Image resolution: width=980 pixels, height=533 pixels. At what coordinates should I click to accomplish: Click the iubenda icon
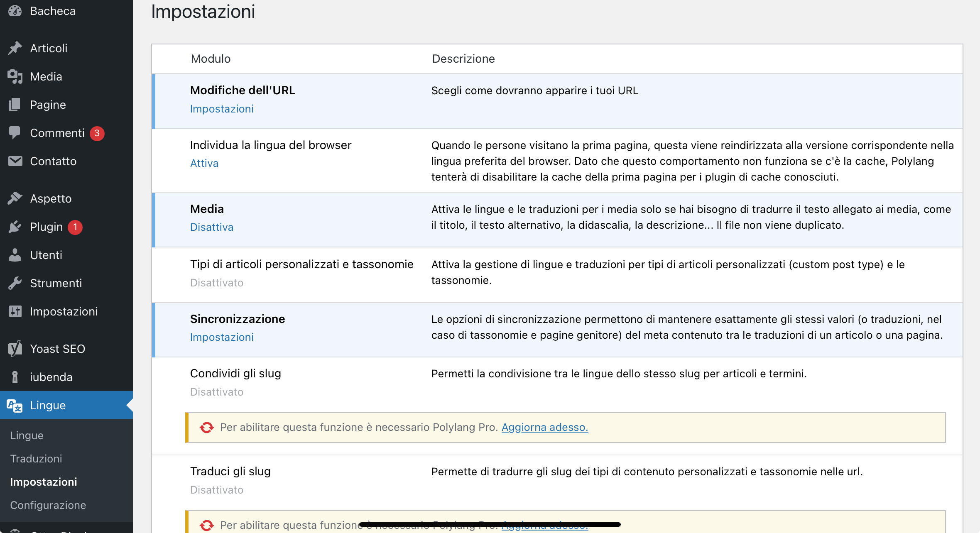tap(15, 377)
